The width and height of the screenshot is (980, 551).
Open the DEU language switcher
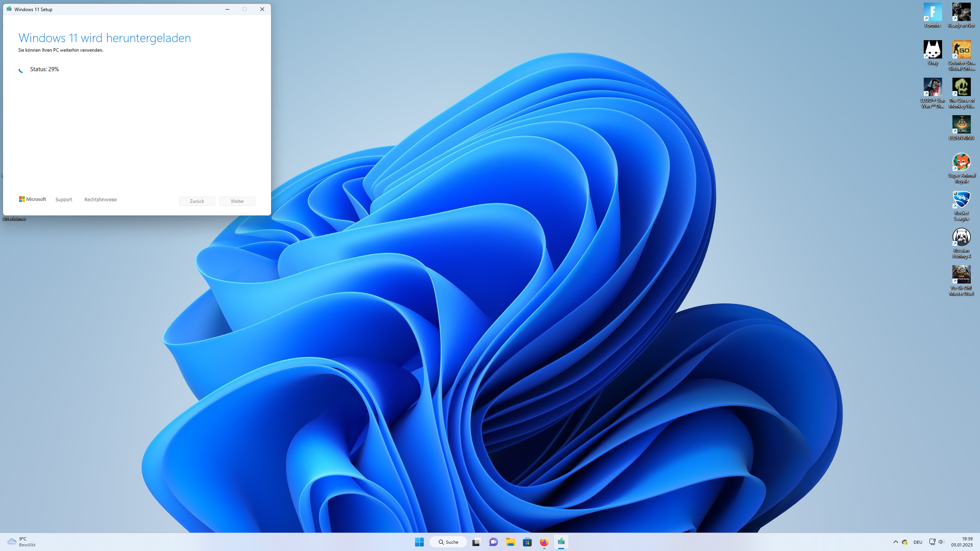pos(918,542)
